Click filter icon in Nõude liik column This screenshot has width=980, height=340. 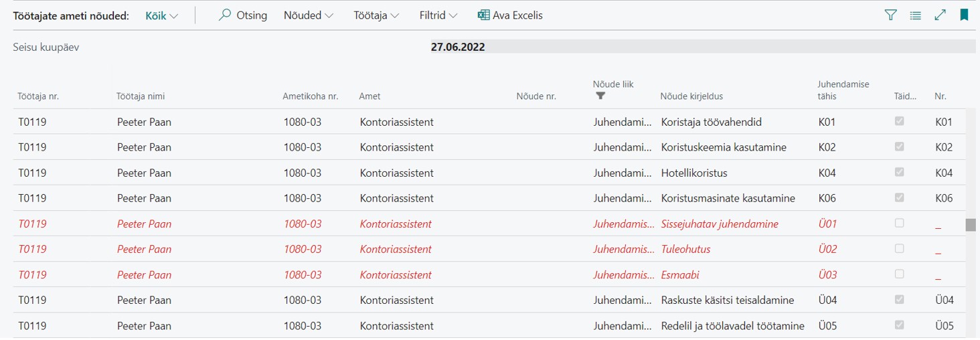pos(600,96)
